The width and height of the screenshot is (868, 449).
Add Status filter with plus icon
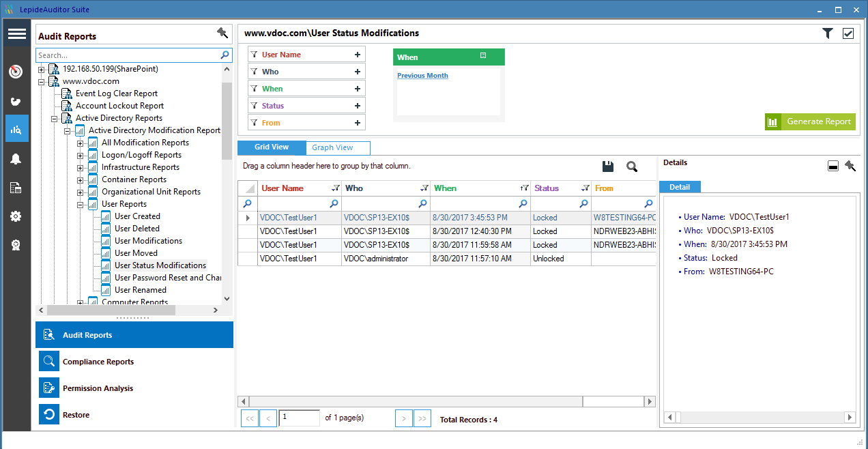358,106
